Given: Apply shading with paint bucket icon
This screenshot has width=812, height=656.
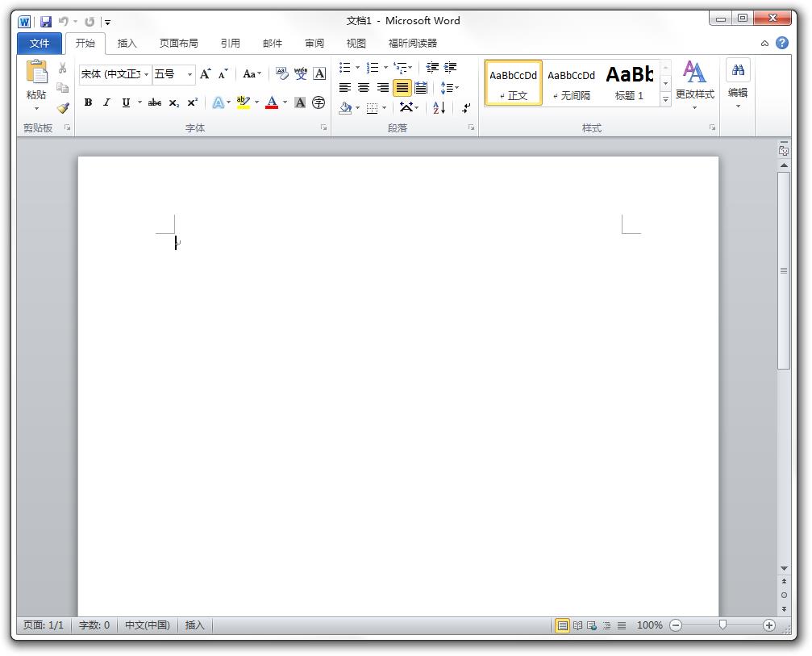Looking at the screenshot, I should [x=345, y=107].
